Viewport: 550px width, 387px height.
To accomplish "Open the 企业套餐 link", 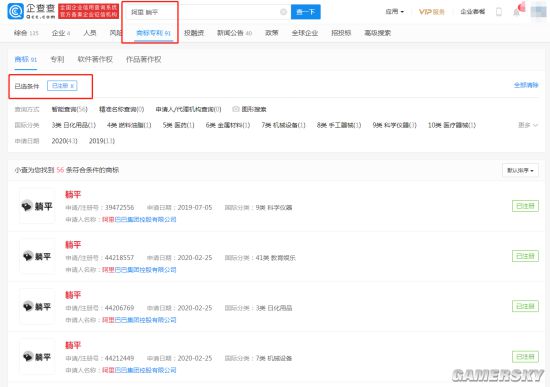I will 472,12.
